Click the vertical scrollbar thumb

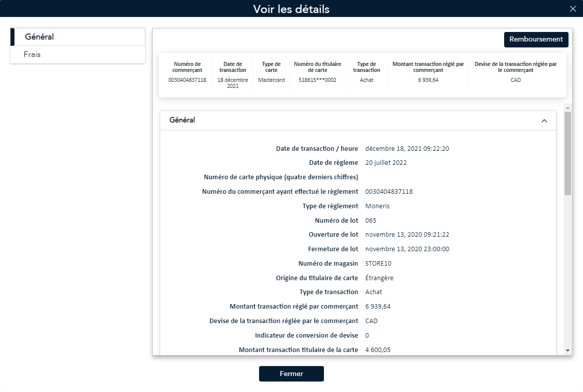click(x=568, y=153)
